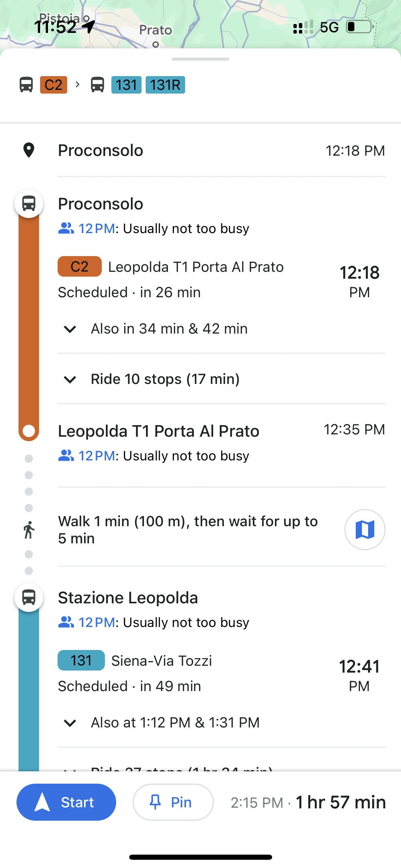Viewport: 401px width, 868px height.
Task: Tap the sheet drag handle at top
Action: click(x=200, y=59)
